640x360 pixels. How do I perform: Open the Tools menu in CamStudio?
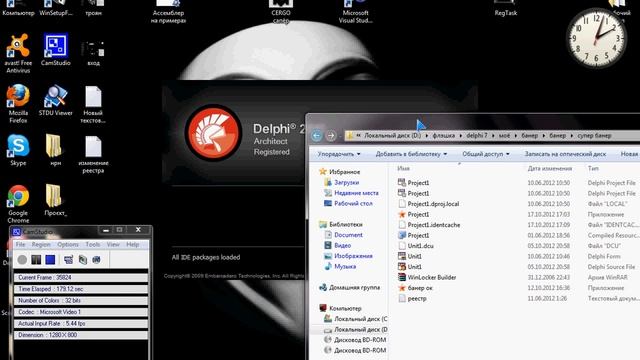coord(93,244)
